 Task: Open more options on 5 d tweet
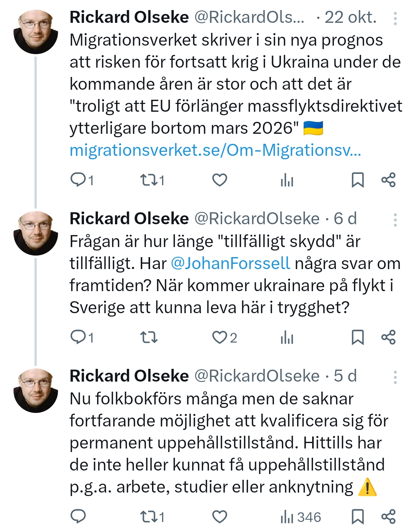395,377
